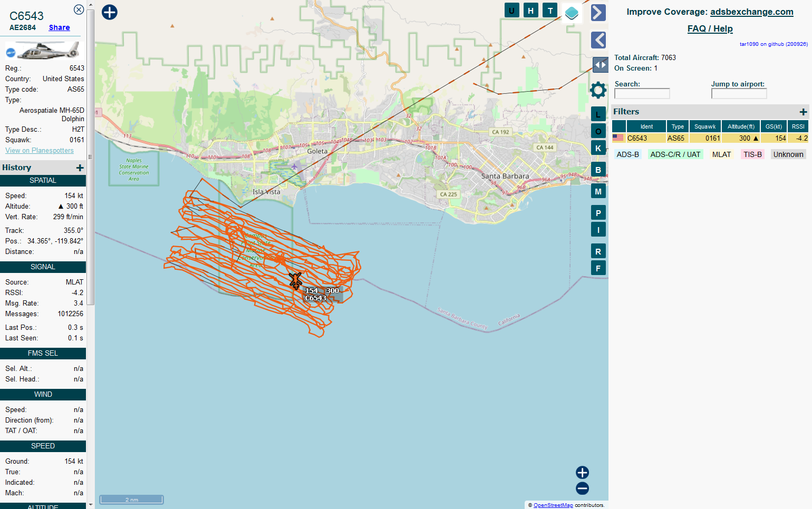This screenshot has height=509, width=812.
Task: Open adsbexchange.com coverage link
Action: pos(751,12)
